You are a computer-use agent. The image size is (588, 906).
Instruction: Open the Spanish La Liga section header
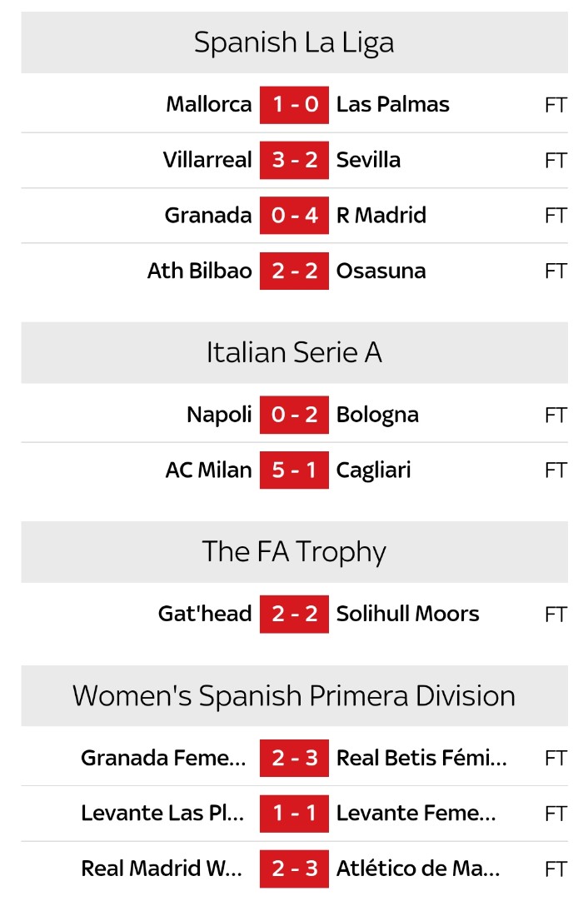click(294, 42)
